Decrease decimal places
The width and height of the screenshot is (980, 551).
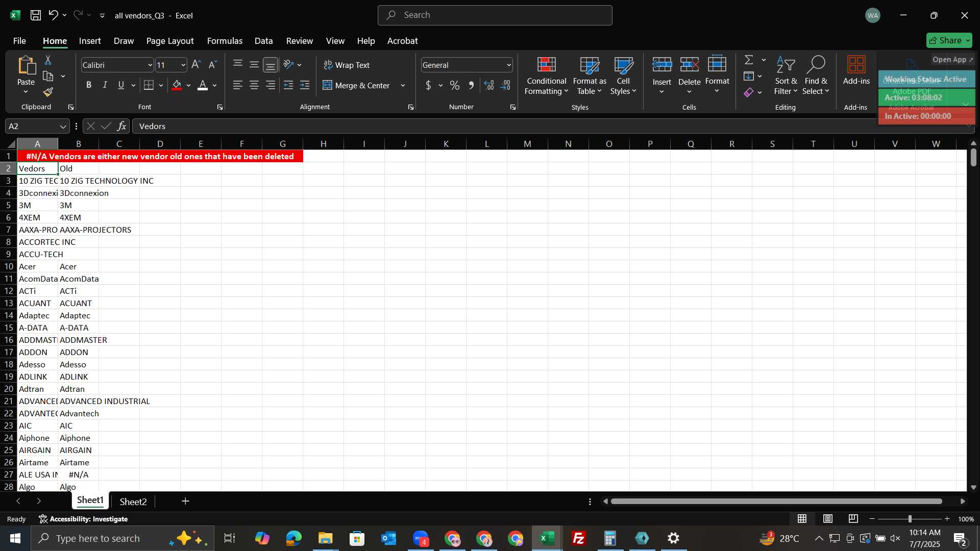click(x=506, y=85)
